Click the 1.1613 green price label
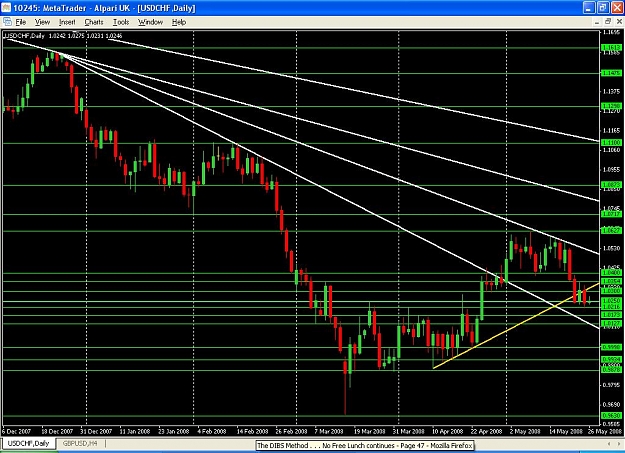This screenshot has height=453, width=625. [x=611, y=48]
